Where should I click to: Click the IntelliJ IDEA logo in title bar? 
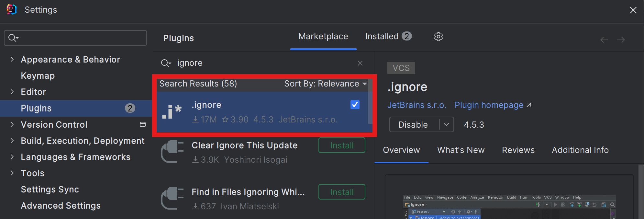(x=12, y=9)
